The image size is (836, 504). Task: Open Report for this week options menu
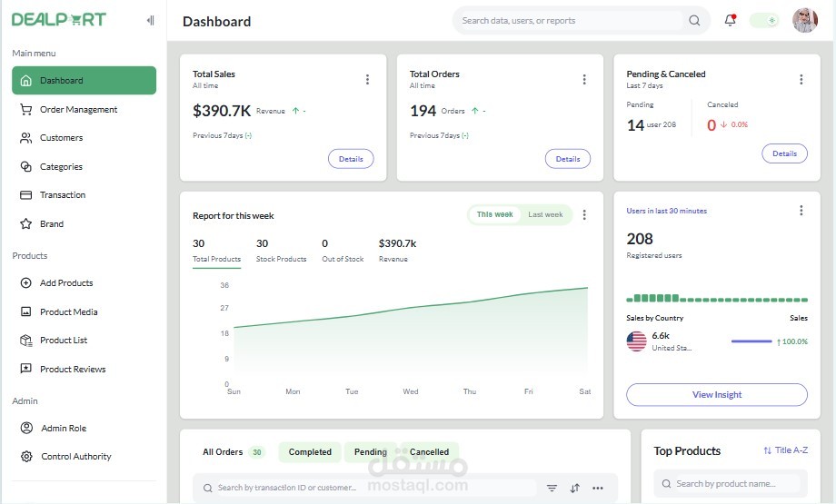[x=584, y=214]
